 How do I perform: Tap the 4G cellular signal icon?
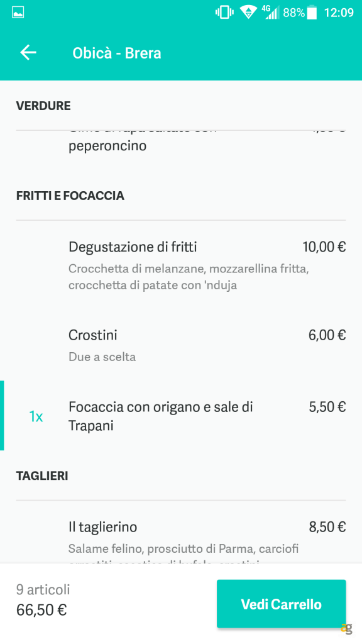tap(271, 11)
